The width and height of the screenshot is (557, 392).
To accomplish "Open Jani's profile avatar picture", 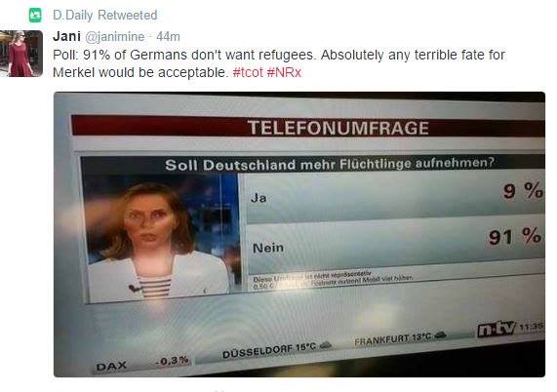I will pos(21,54).
